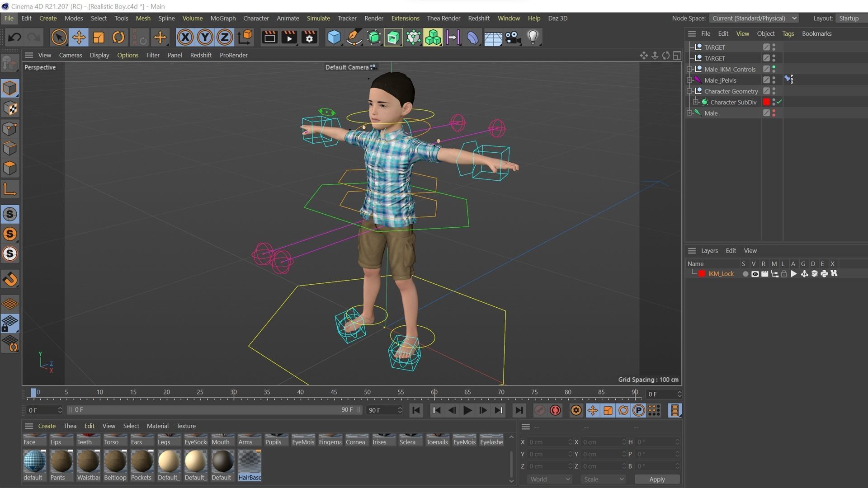Activate the Rotate tool
Image resolution: width=868 pixels, height=488 pixels.
coord(118,38)
